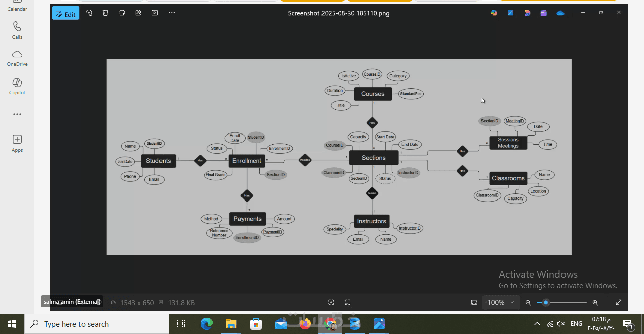Click the StandardFee attribute oval
644x334 pixels.
click(411, 94)
